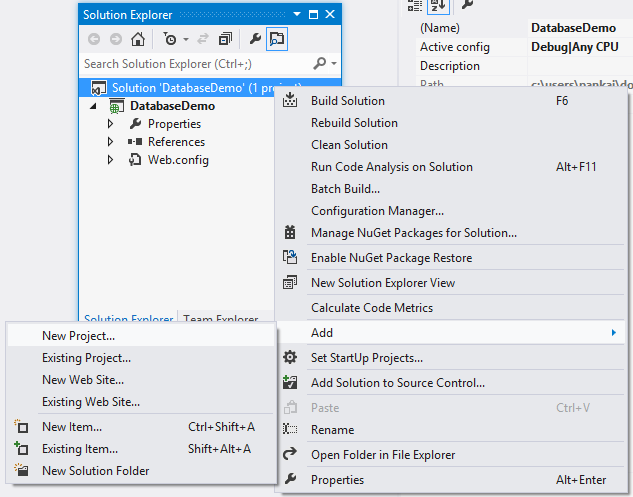The height and width of the screenshot is (497, 633).
Task: Click the New Solution Folder icon
Action: [21, 470]
